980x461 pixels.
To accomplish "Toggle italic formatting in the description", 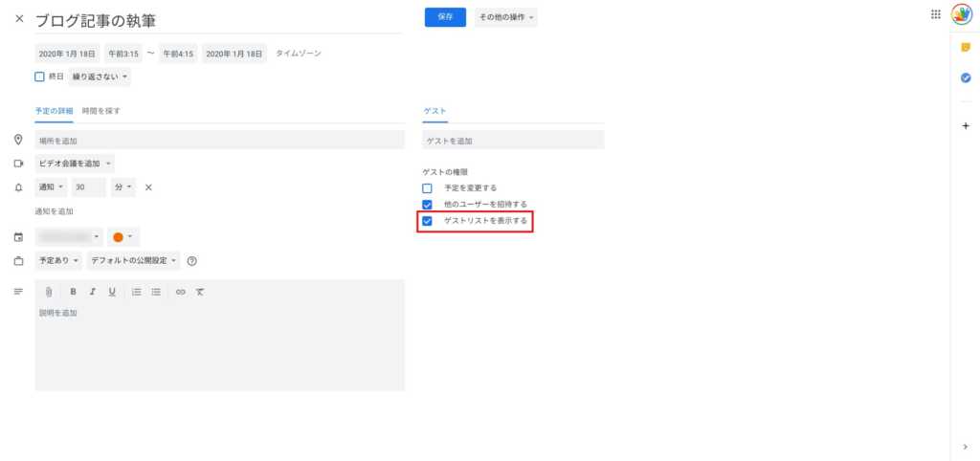I will (93, 292).
